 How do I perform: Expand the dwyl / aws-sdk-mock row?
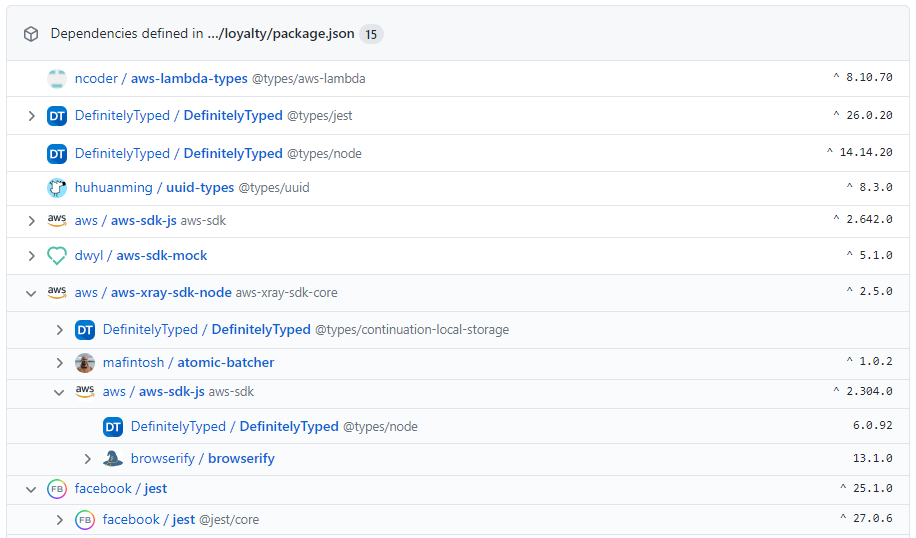[32, 256]
